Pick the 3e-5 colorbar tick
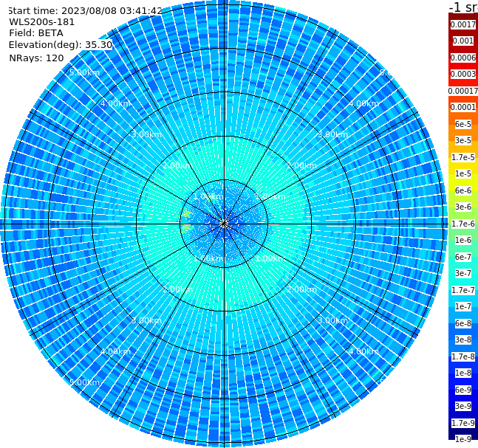This screenshot has width=478, height=448. [x=463, y=140]
